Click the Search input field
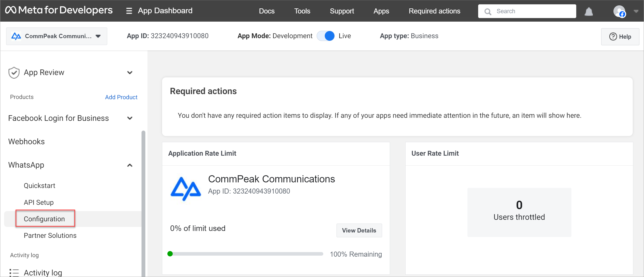 [x=527, y=11]
